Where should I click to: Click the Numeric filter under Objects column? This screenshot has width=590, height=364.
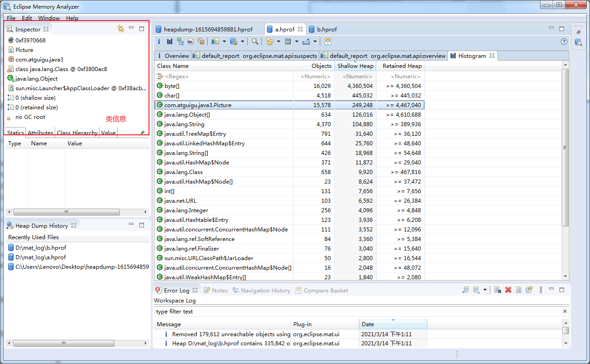pyautogui.click(x=314, y=77)
